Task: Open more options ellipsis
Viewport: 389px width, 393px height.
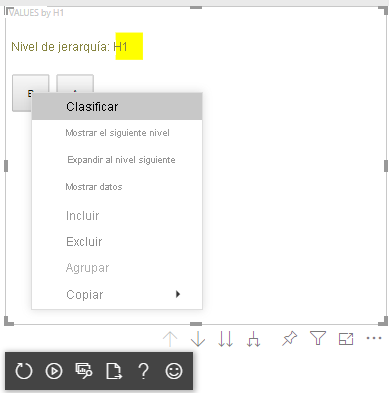Action: point(374,338)
